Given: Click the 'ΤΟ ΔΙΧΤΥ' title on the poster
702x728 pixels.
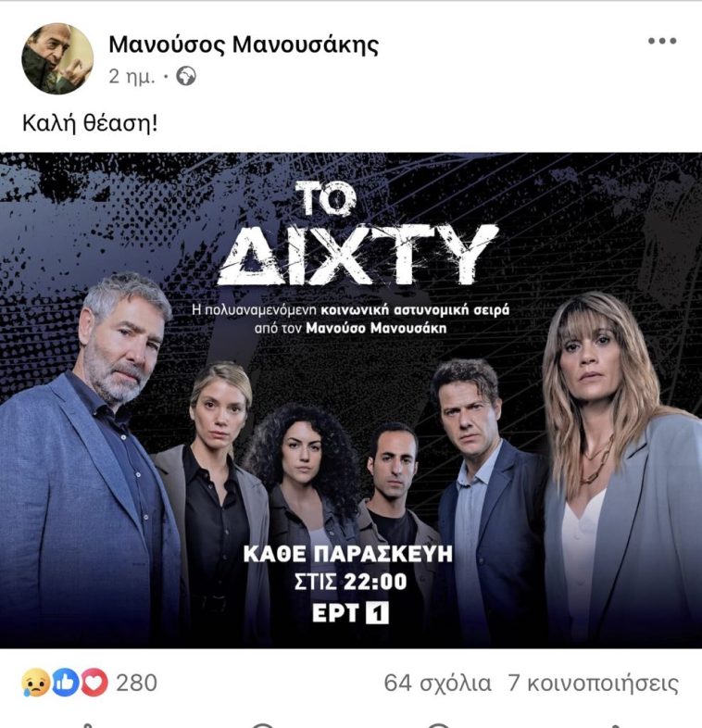Looking at the screenshot, I should [x=357, y=233].
